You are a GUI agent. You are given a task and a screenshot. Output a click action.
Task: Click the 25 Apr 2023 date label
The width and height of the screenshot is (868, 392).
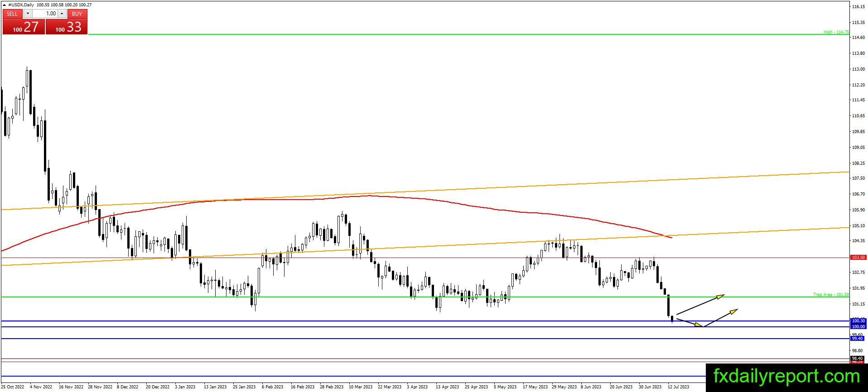pos(477,387)
